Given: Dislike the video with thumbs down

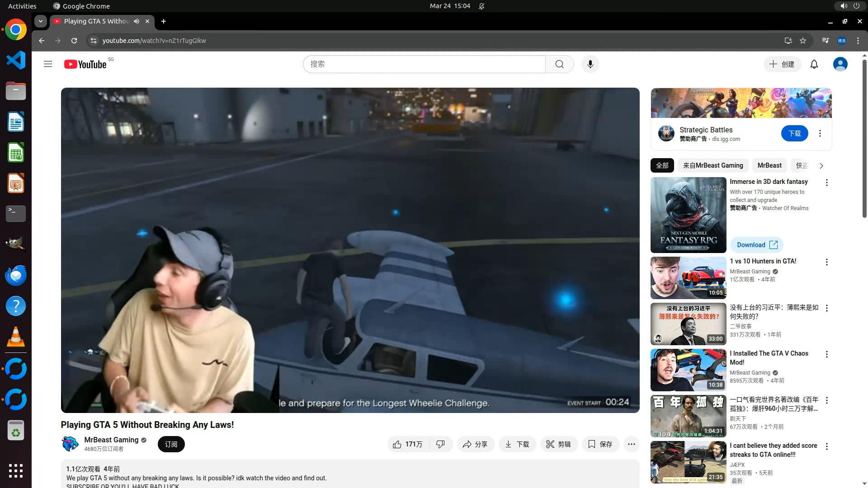Looking at the screenshot, I should click(440, 444).
